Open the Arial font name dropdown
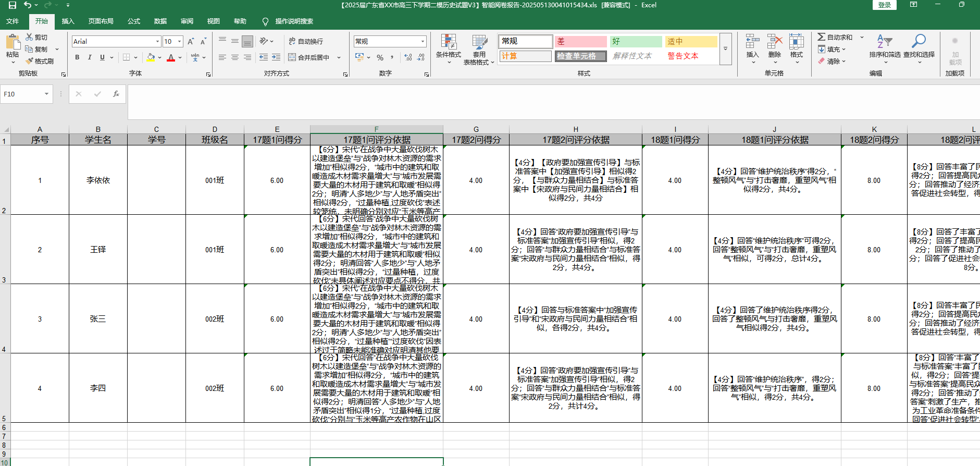 [x=157, y=42]
